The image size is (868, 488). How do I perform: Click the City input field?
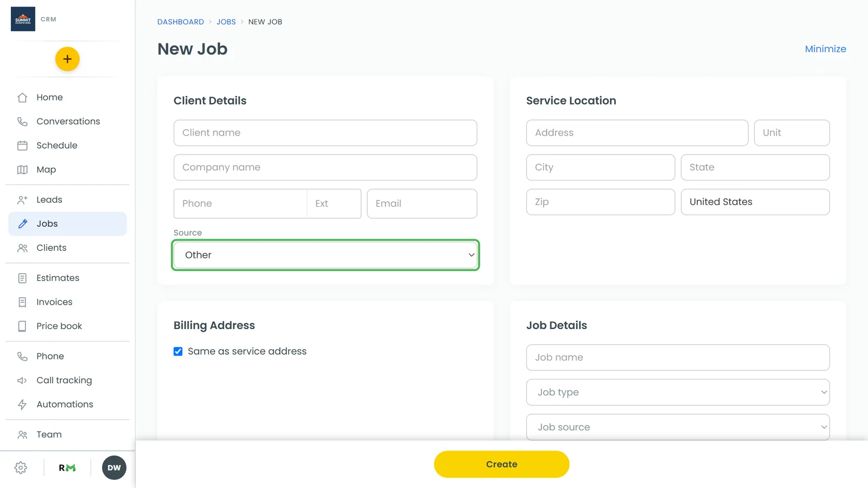[601, 168]
